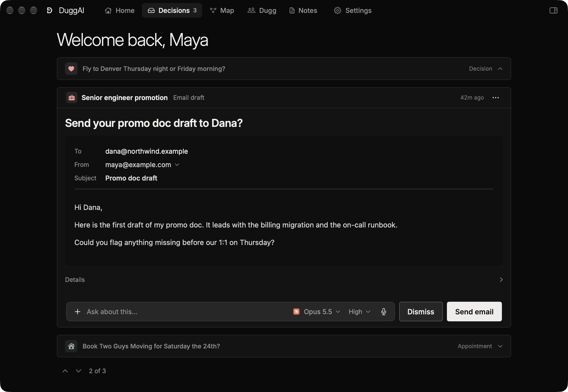
Task: Click the house icon on moving card
Action: (x=71, y=346)
